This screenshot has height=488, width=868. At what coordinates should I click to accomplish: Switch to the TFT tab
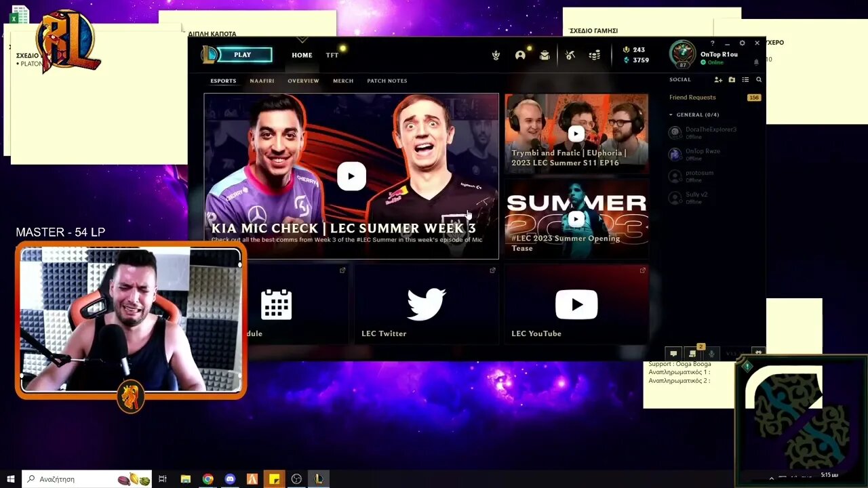coord(332,55)
